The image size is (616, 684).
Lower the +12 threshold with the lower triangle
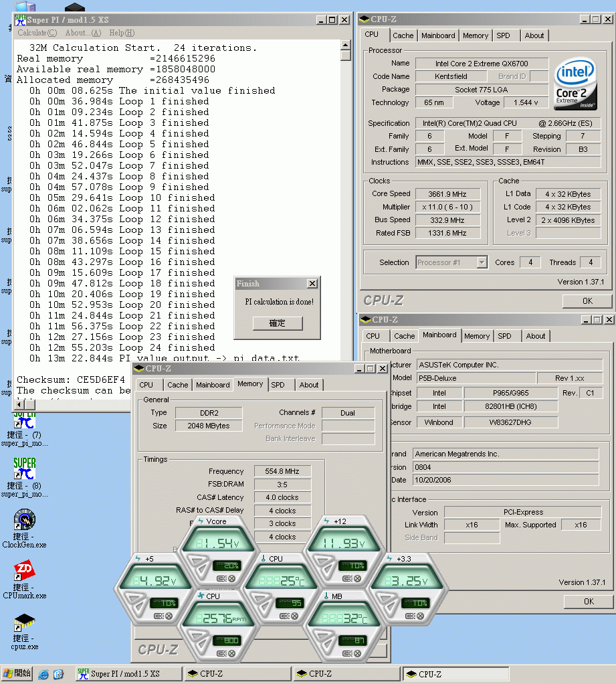pos(328,570)
